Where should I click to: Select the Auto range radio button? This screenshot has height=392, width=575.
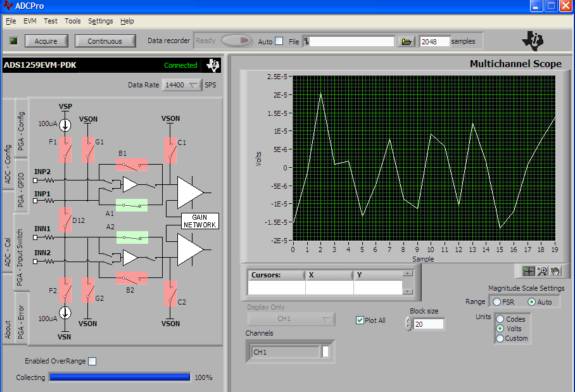click(531, 302)
